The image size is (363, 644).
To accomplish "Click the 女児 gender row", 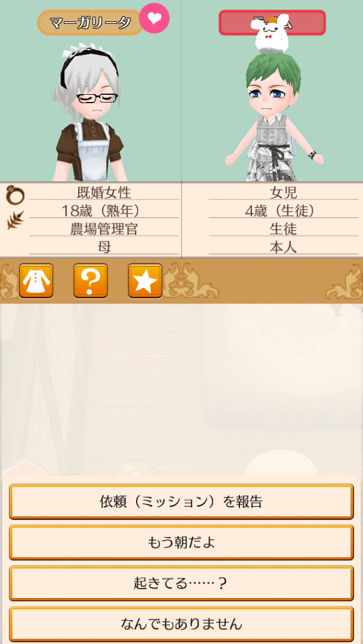I will 283,192.
